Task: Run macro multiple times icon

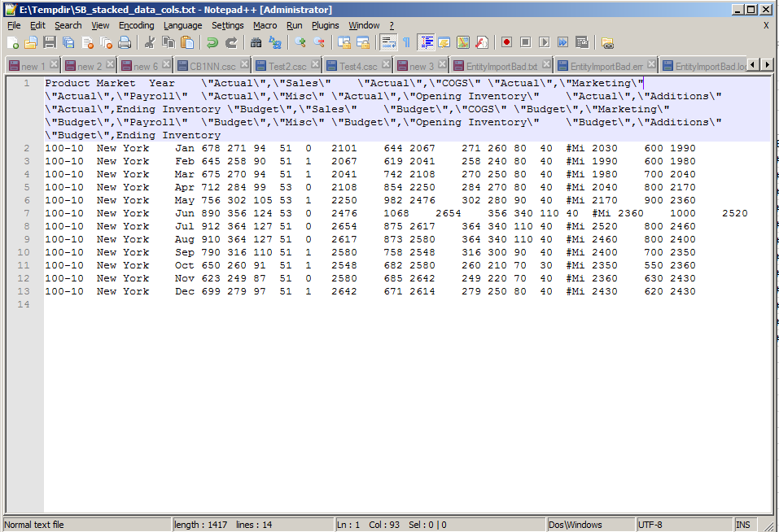Action: coord(563,43)
